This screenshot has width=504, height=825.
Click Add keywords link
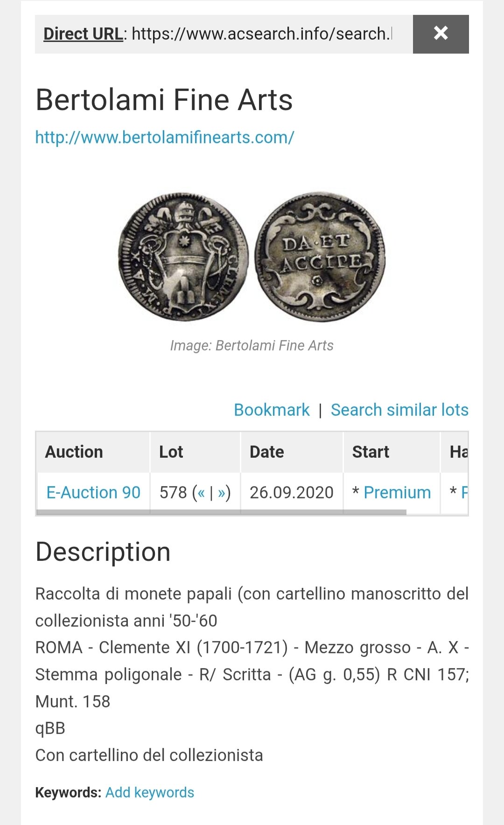click(x=149, y=792)
